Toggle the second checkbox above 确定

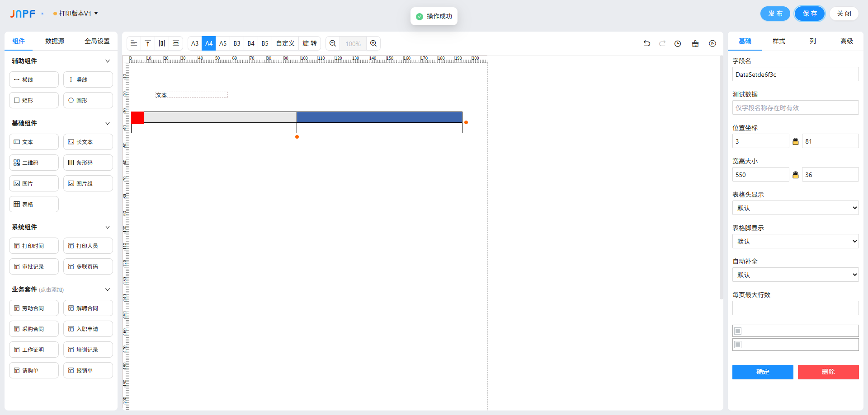click(738, 345)
